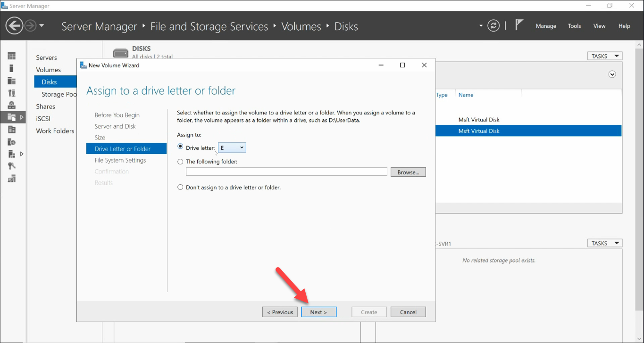Viewport: 644px width, 343px height.
Task: Select Disks in navigation list
Action: pos(55,82)
